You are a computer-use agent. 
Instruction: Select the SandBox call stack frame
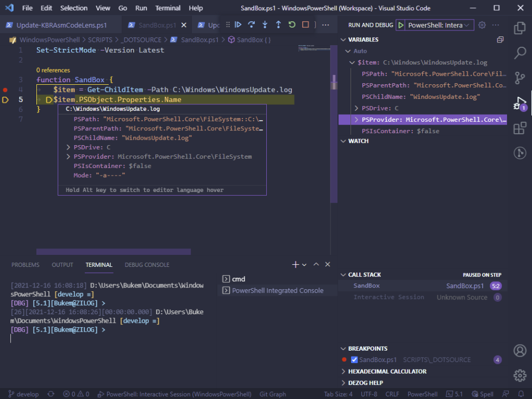pyautogui.click(x=423, y=286)
